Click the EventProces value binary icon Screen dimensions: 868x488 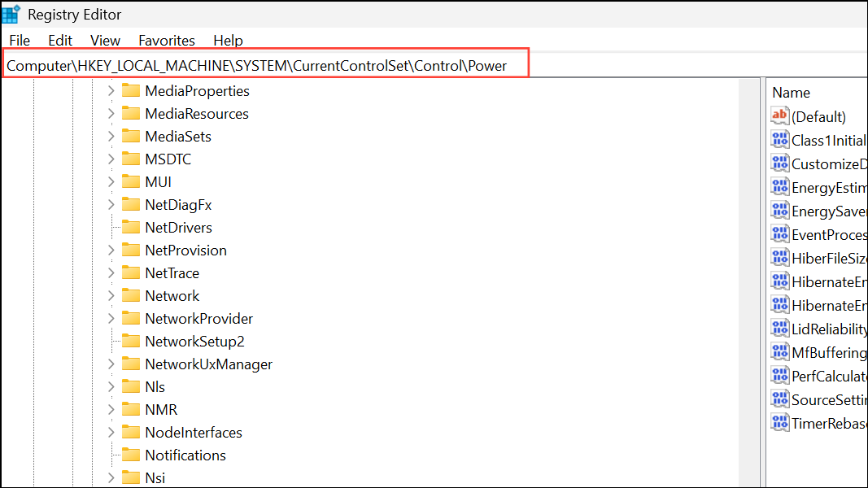779,234
